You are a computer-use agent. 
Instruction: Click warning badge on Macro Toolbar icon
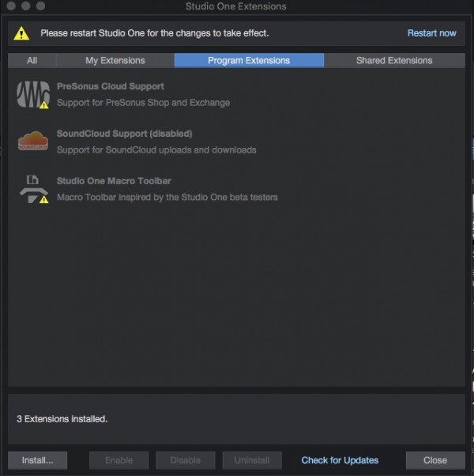(44, 199)
